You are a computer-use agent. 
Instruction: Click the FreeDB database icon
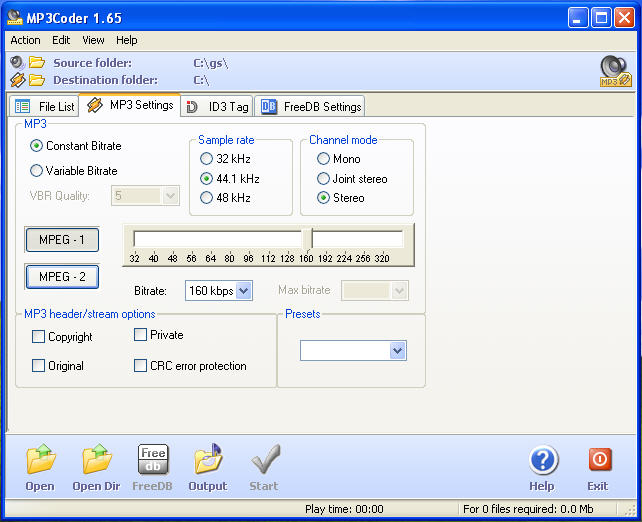(x=153, y=459)
